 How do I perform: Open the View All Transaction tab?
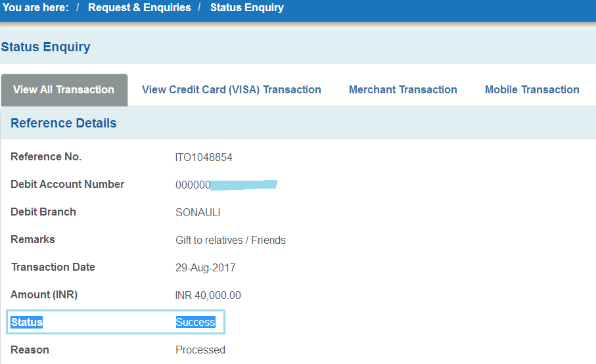point(64,90)
